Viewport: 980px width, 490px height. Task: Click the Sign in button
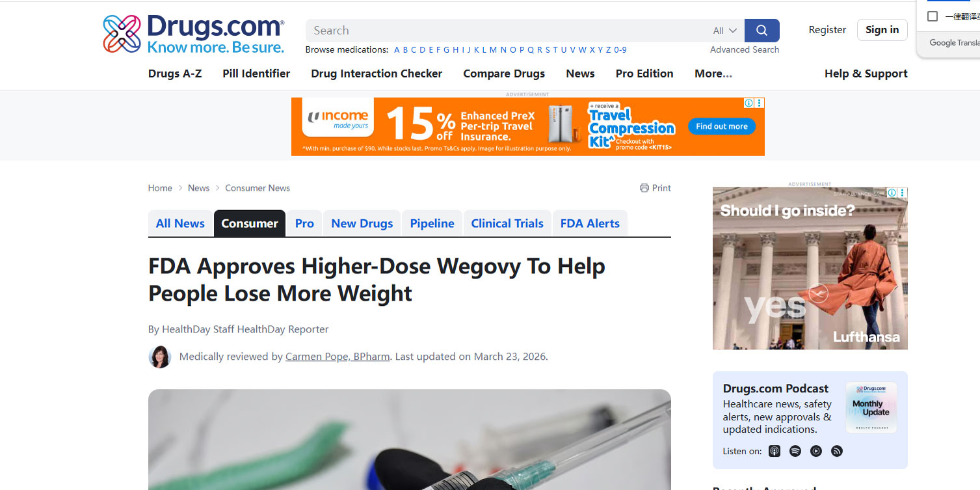[x=882, y=30]
